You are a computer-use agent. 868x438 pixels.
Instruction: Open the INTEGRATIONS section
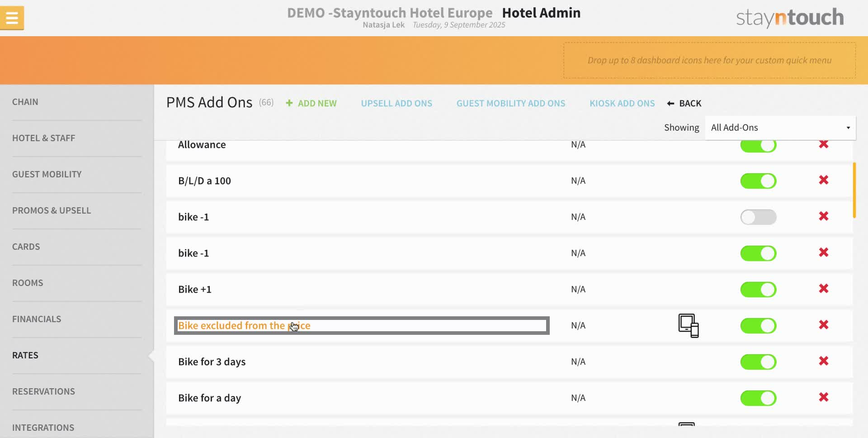click(43, 428)
